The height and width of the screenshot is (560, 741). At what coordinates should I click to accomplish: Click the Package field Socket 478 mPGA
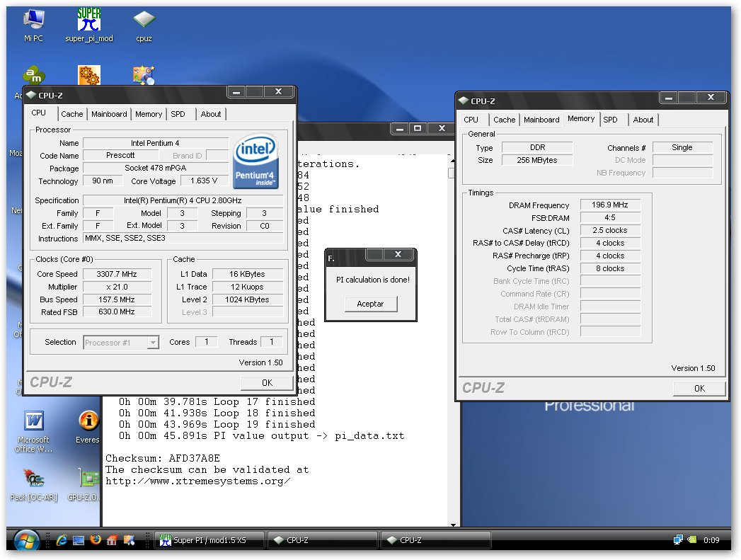pyautogui.click(x=156, y=168)
